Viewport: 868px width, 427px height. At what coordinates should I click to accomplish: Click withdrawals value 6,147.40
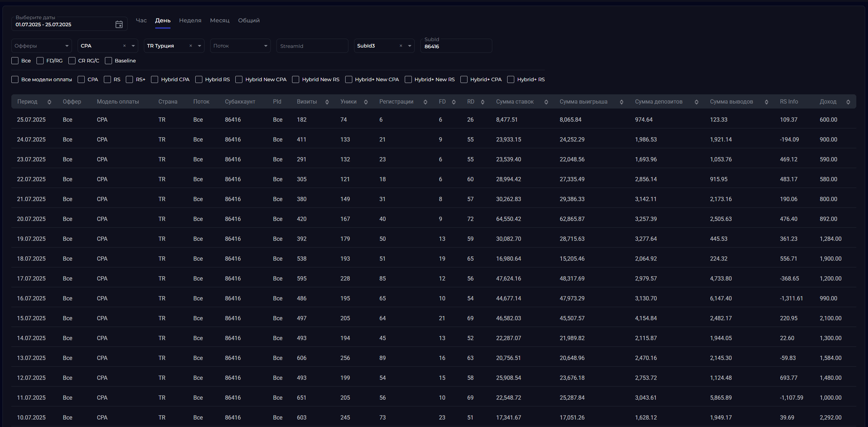point(721,299)
